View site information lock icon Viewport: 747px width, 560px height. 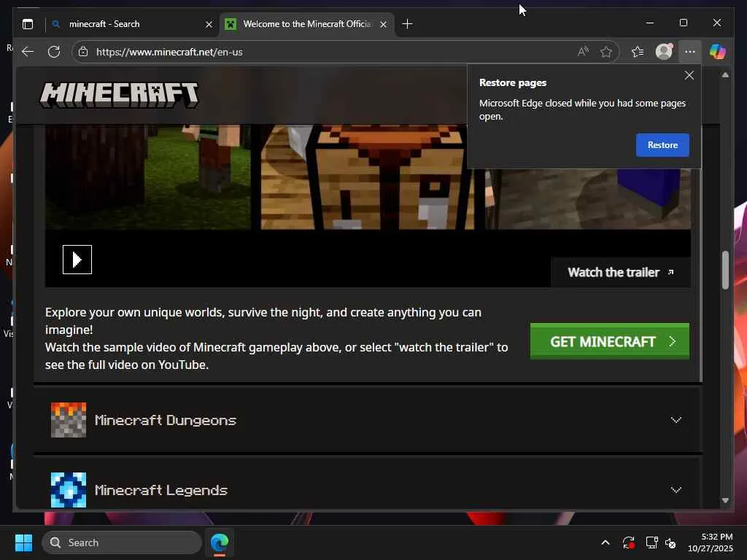tap(83, 52)
